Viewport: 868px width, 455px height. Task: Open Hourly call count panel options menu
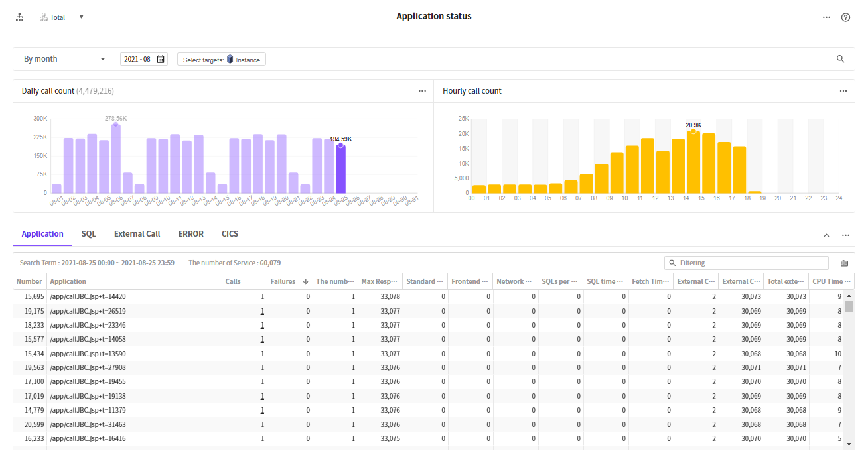click(x=843, y=91)
